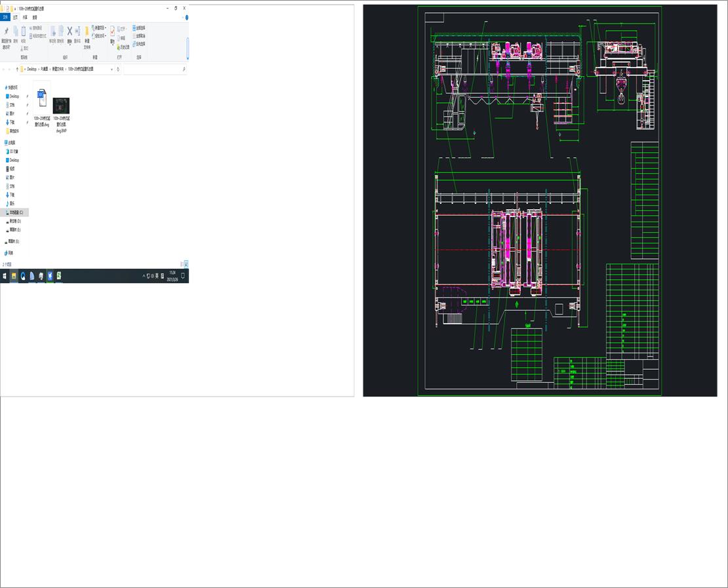Select Videos under This PC
This screenshot has height=588, width=728.
pos(10,169)
